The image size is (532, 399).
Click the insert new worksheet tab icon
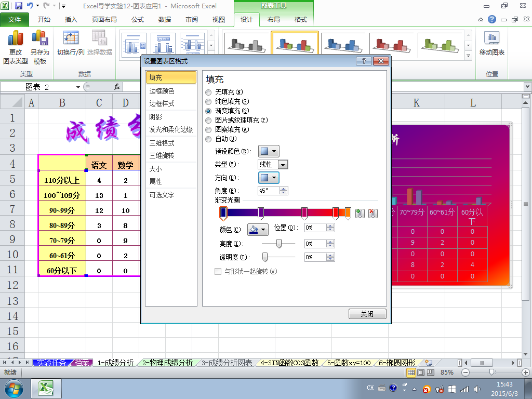pyautogui.click(x=429, y=363)
